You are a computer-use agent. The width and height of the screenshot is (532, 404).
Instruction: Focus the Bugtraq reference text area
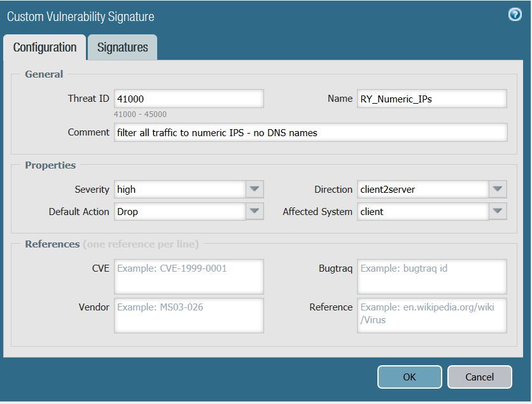click(431, 276)
